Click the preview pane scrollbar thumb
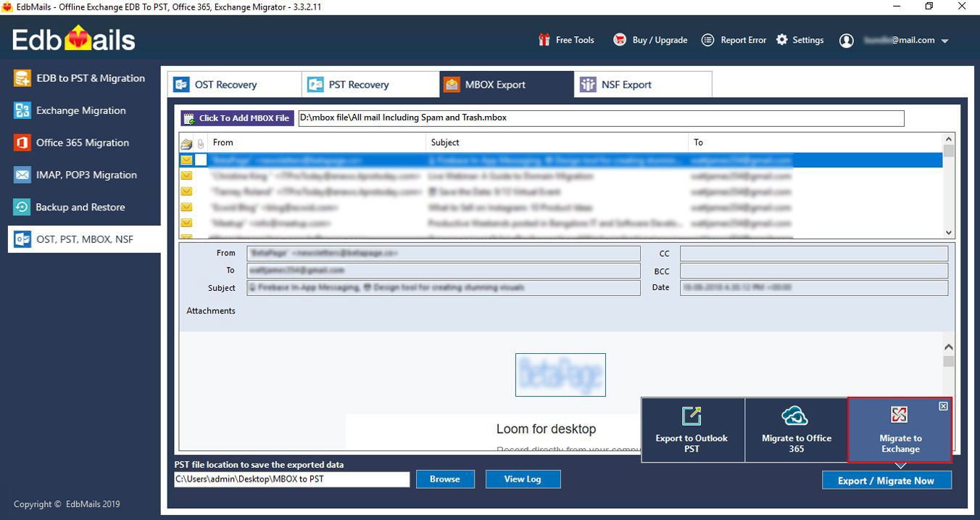The height and width of the screenshot is (520, 980). (948, 360)
